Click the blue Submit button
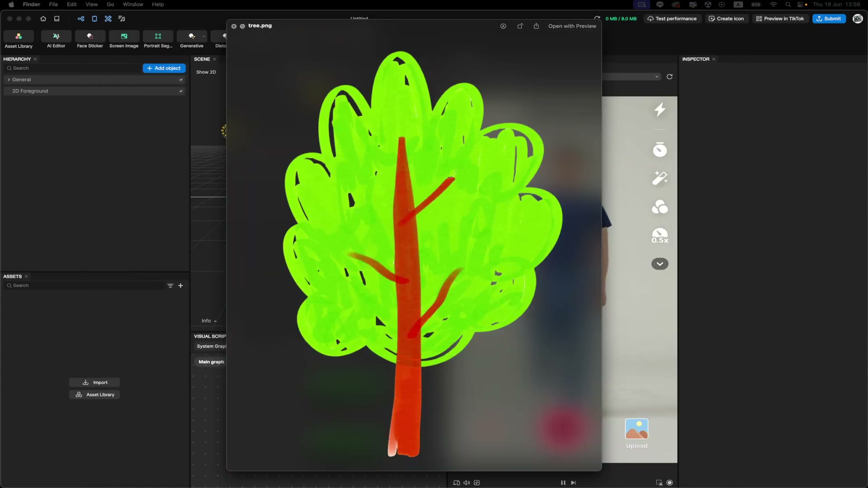This screenshot has height=488, width=868. [x=829, y=19]
